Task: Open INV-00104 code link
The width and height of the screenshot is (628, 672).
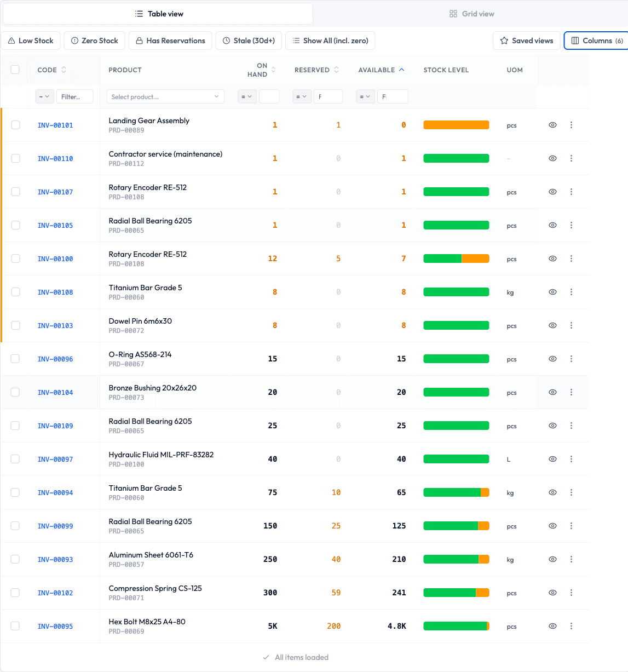Action: (55, 393)
